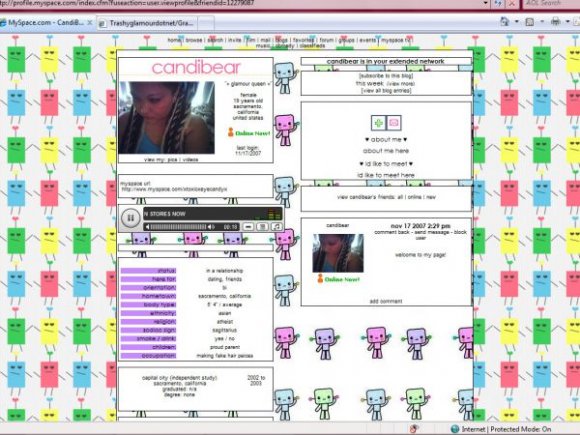Click view more blog link
Image resolution: width=580 pixels, height=435 pixels.
[401, 84]
